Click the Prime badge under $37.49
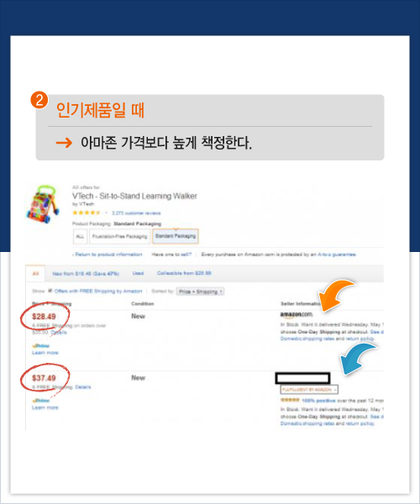The width and height of the screenshot is (420, 504). 41,401
